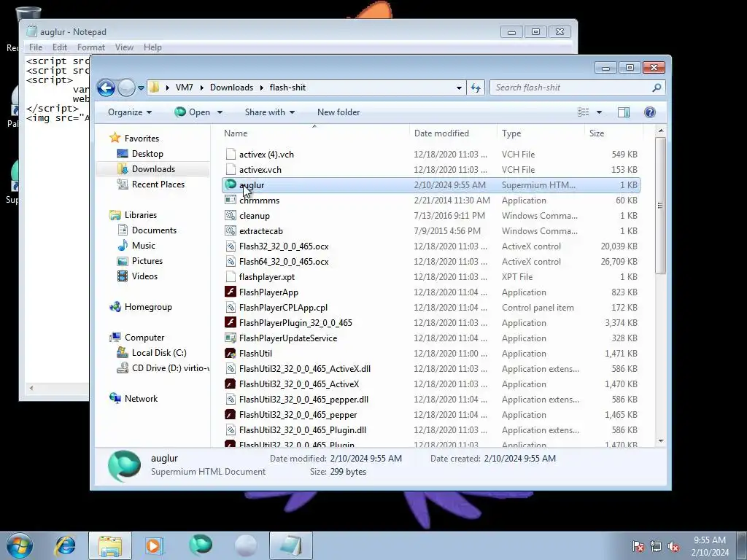Viewport: 747px width, 560px height.
Task: Select Homegroup in the sidebar
Action: [148, 307]
